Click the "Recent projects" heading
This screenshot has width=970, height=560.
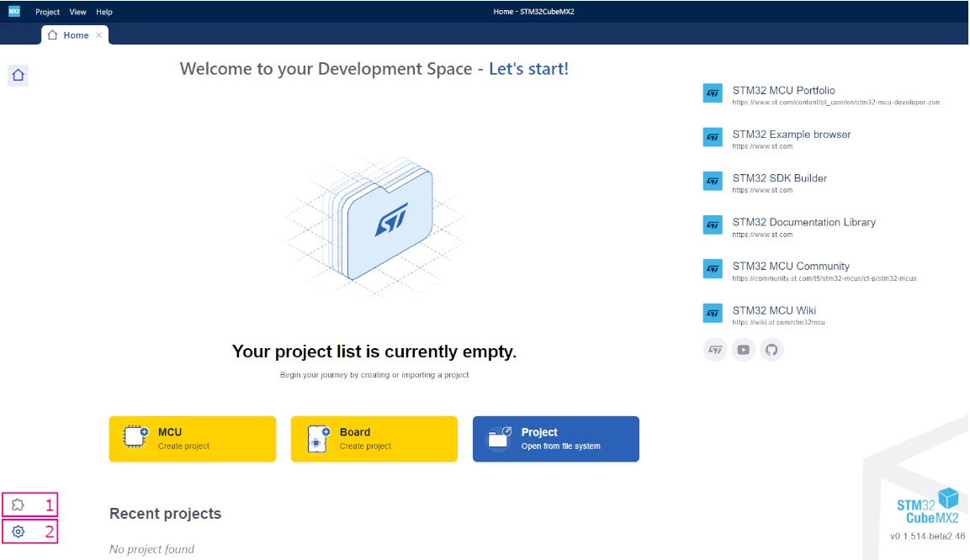(165, 514)
